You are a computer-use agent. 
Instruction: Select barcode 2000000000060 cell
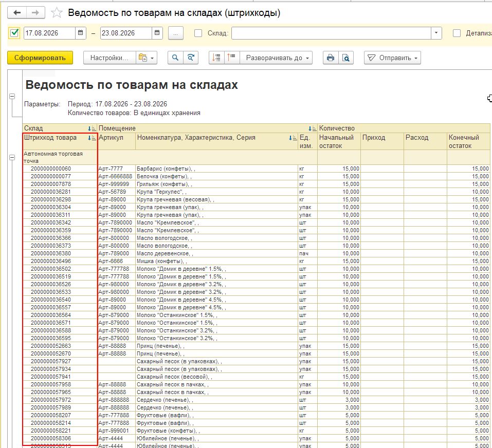tap(60, 169)
